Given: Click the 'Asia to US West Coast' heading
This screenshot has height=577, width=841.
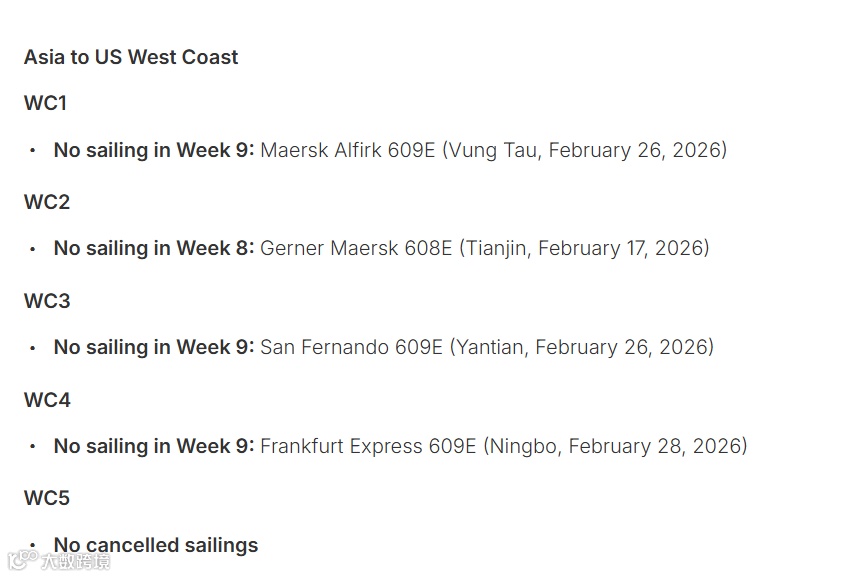Looking at the screenshot, I should click(x=131, y=57).
